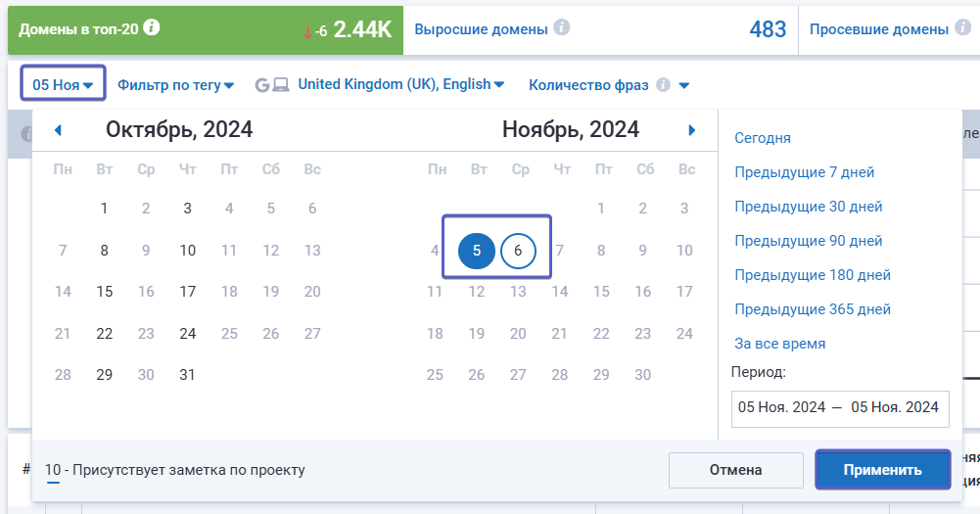The height and width of the screenshot is (514, 980).
Task: Expand Фильтр по тегу dropdown
Action: pyautogui.click(x=175, y=85)
